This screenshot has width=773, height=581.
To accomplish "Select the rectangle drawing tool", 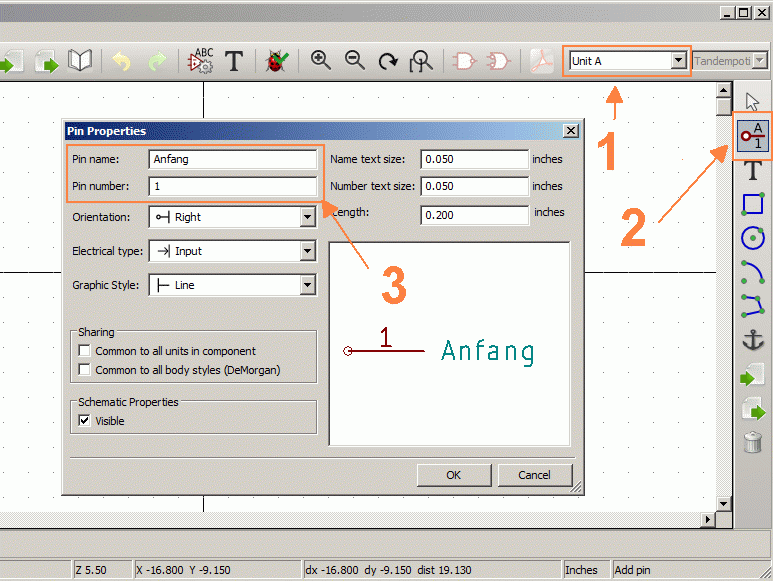I will click(753, 204).
